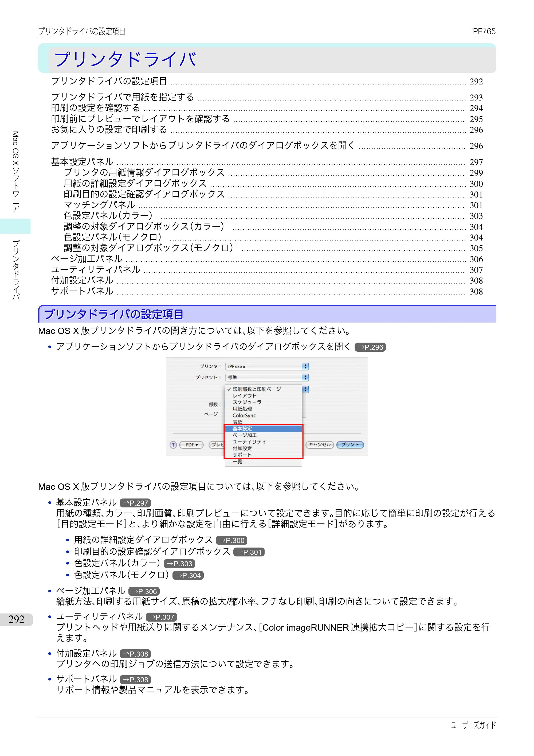Screen dimensions: 534x756
Task: Open the プリセット 標準 dropdown
Action: pyautogui.click(x=267, y=377)
